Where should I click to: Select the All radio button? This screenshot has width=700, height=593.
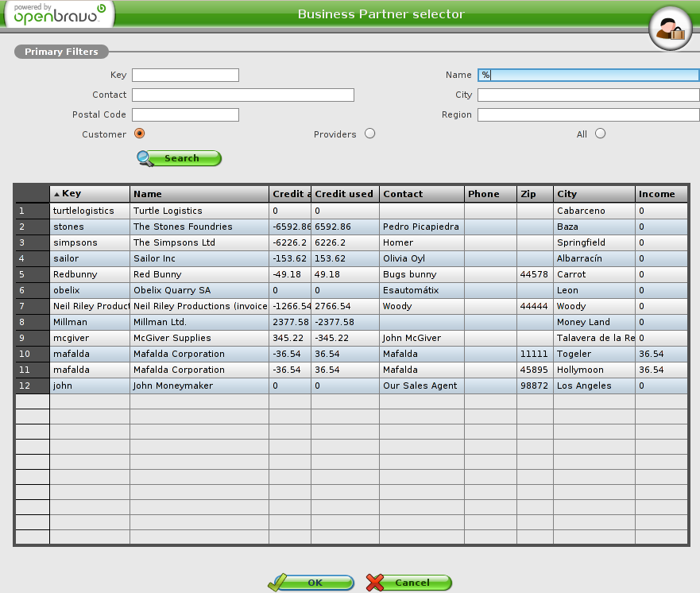pos(600,134)
